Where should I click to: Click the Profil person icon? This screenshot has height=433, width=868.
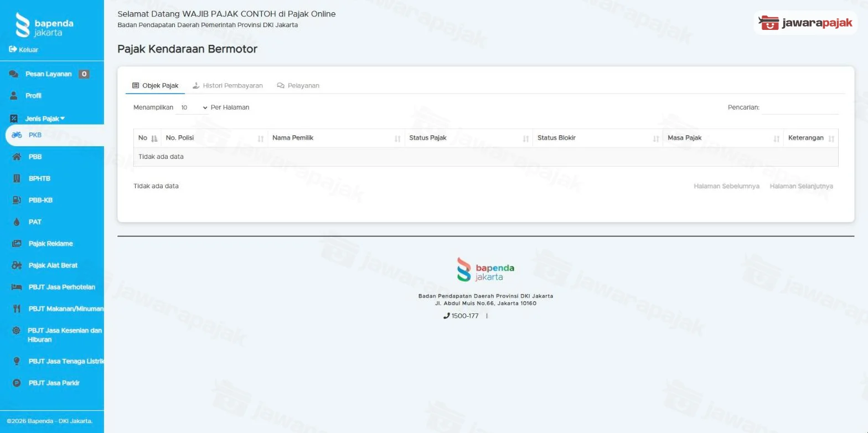(14, 96)
